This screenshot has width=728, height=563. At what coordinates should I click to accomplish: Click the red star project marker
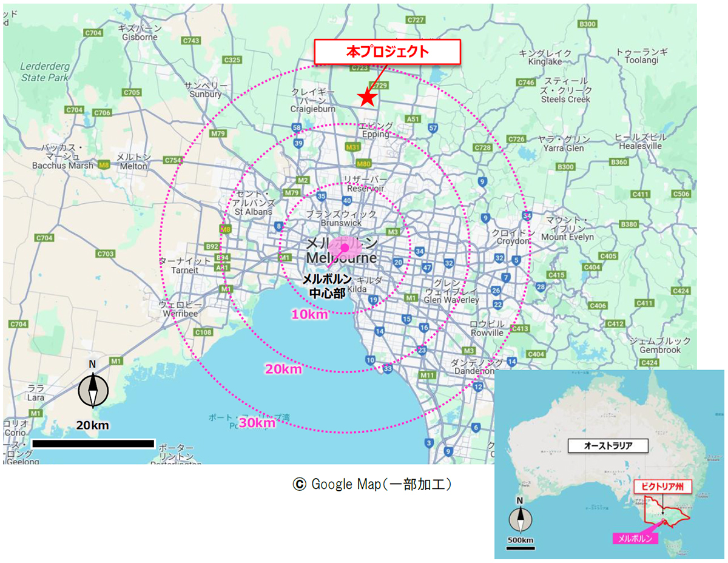click(x=366, y=98)
